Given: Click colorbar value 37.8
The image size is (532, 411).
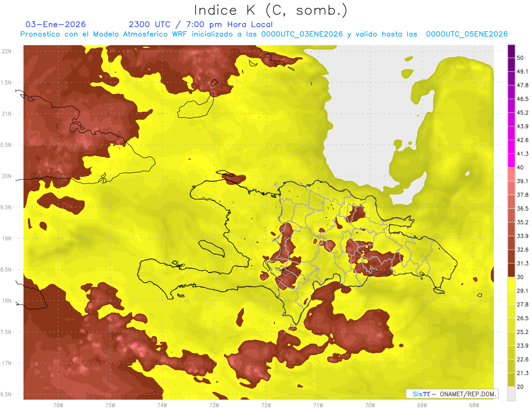Looking at the screenshot, I should pyautogui.click(x=522, y=195).
